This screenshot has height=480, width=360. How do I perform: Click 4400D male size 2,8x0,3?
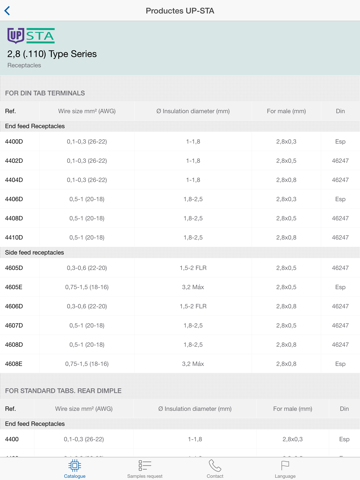point(286,142)
